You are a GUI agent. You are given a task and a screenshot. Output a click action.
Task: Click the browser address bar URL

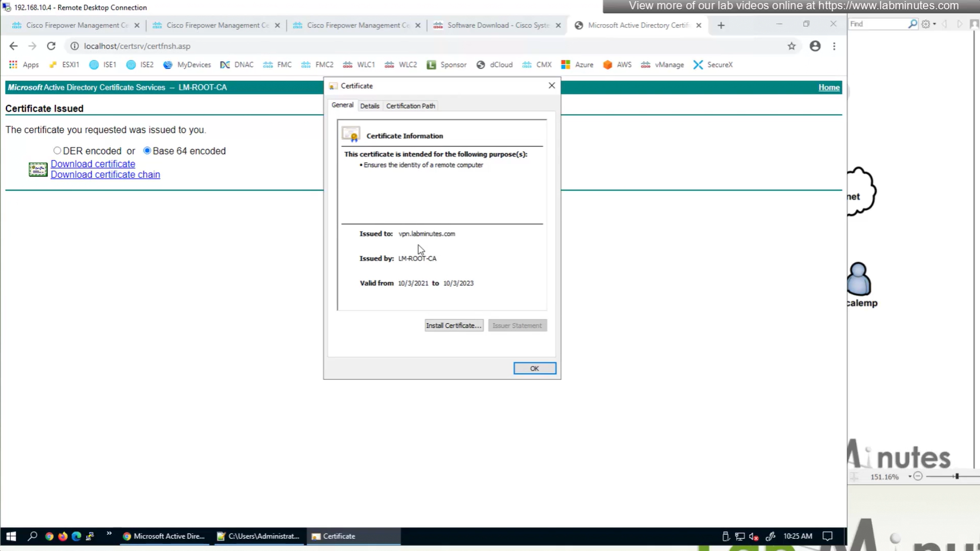(x=137, y=46)
